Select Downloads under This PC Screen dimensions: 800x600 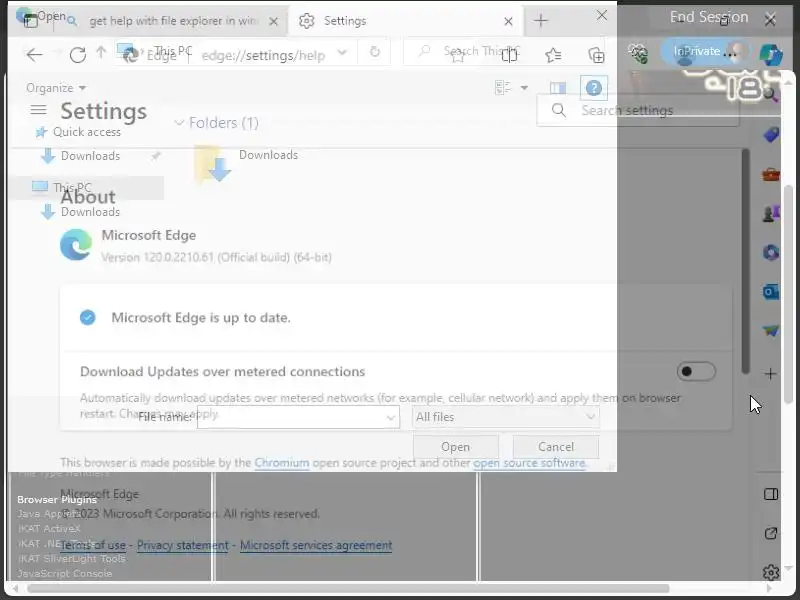pyautogui.click(x=81, y=211)
